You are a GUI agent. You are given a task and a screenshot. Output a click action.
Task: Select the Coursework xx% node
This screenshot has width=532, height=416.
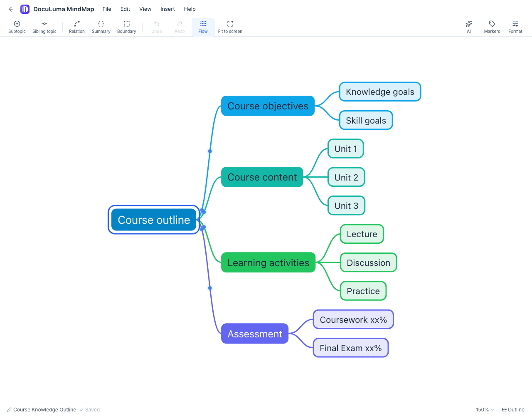(353, 319)
